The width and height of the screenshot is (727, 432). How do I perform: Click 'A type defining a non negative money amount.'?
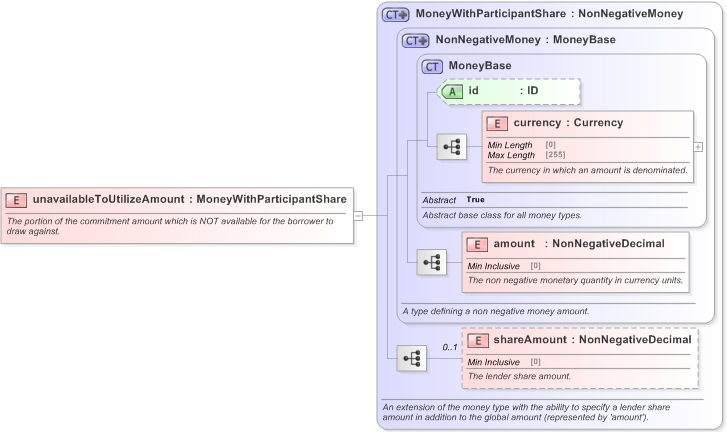click(x=496, y=311)
